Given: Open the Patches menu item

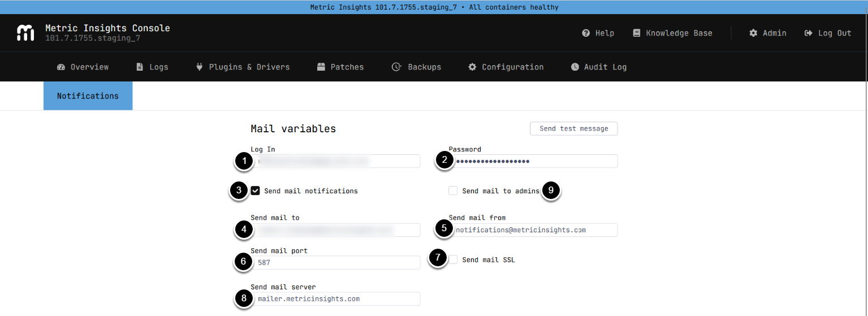Looking at the screenshot, I should 340,67.
